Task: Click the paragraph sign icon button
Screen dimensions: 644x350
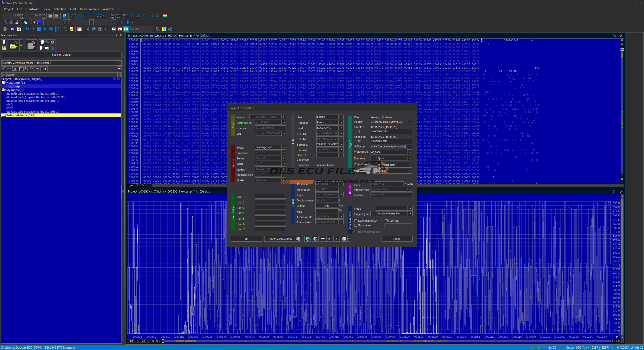Action: coord(336,239)
